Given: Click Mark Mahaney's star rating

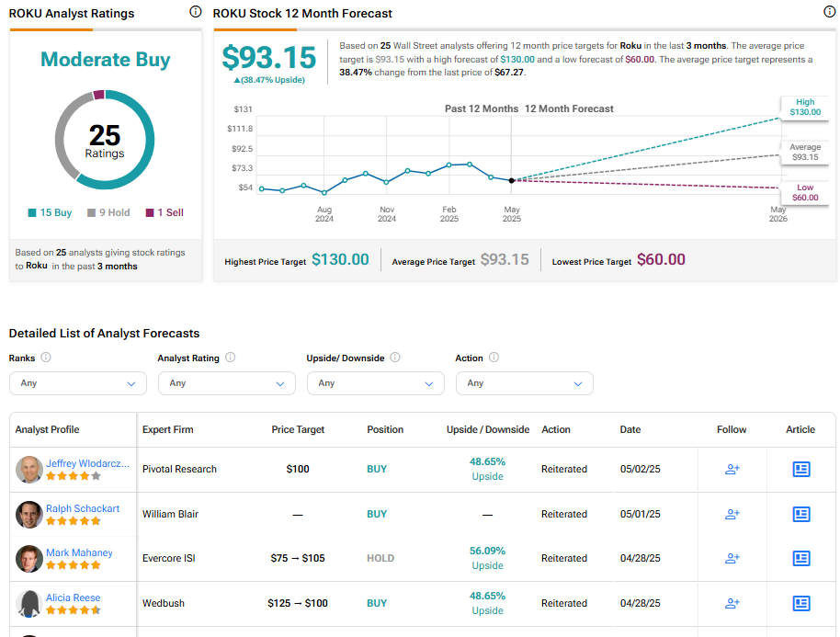Looking at the screenshot, I should coord(74,564).
